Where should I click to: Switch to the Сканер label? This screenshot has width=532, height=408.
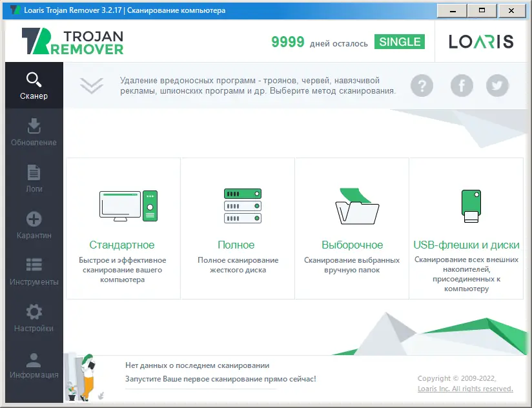[x=34, y=96]
